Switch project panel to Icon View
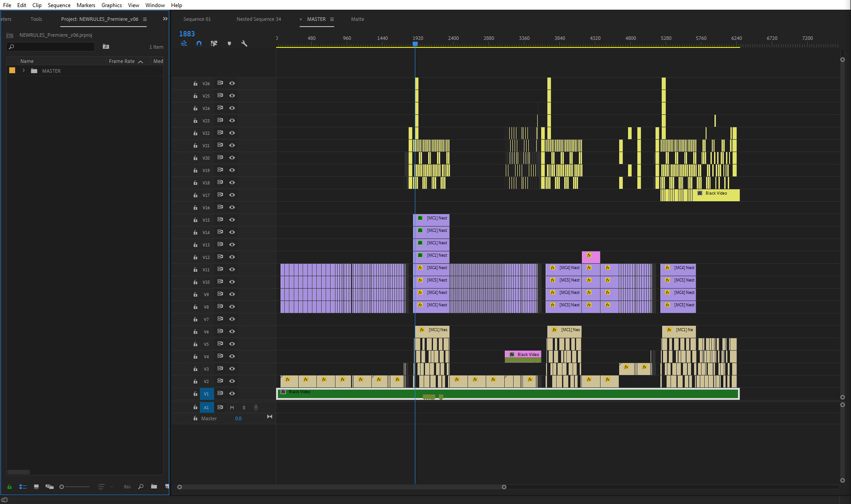851x504 pixels. tap(36, 487)
